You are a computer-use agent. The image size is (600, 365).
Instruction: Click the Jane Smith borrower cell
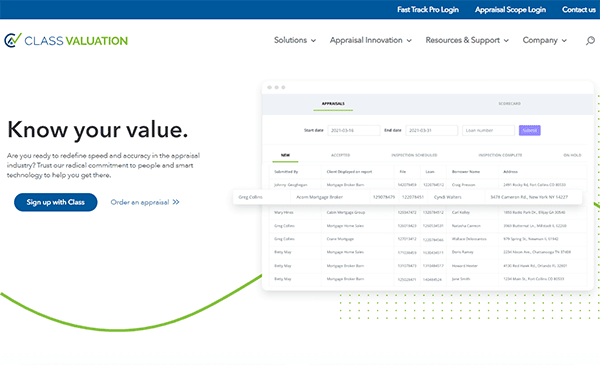click(461, 279)
